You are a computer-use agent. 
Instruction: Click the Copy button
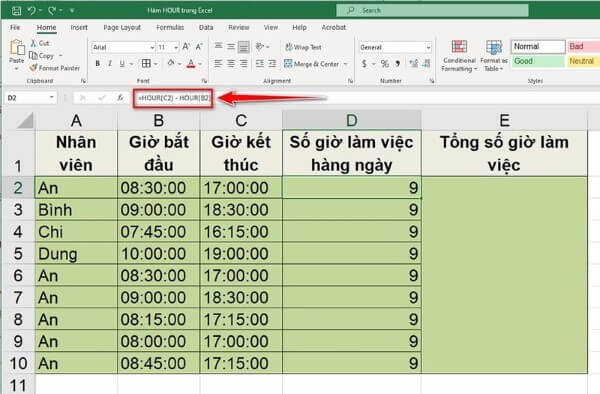(x=42, y=56)
